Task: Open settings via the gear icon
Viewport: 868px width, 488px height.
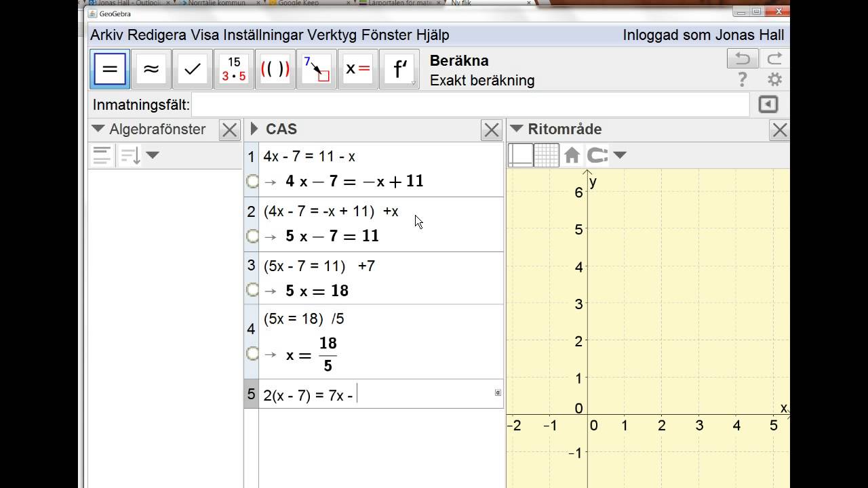Action: tap(774, 80)
